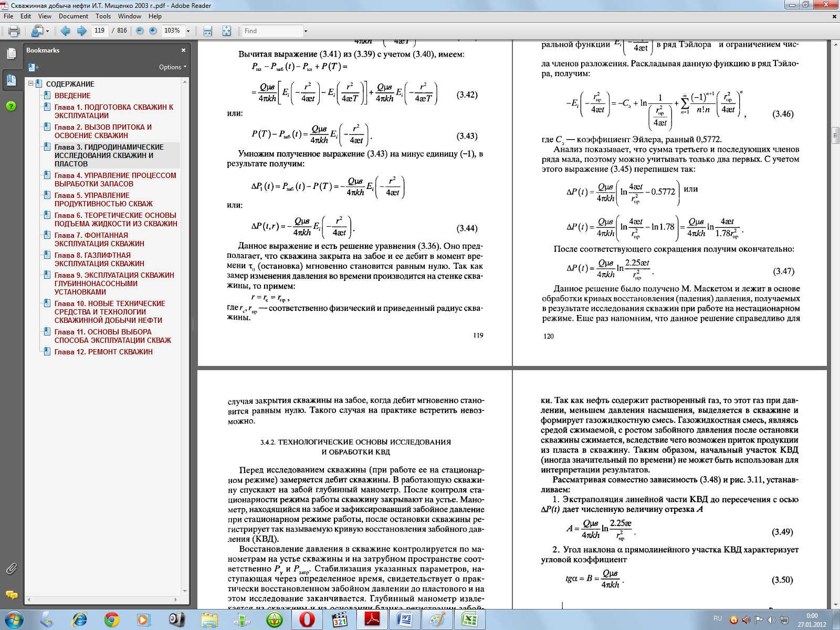Open the zoom percentage dropdown arrow
The width and height of the screenshot is (840, 630).
pyautogui.click(x=188, y=31)
